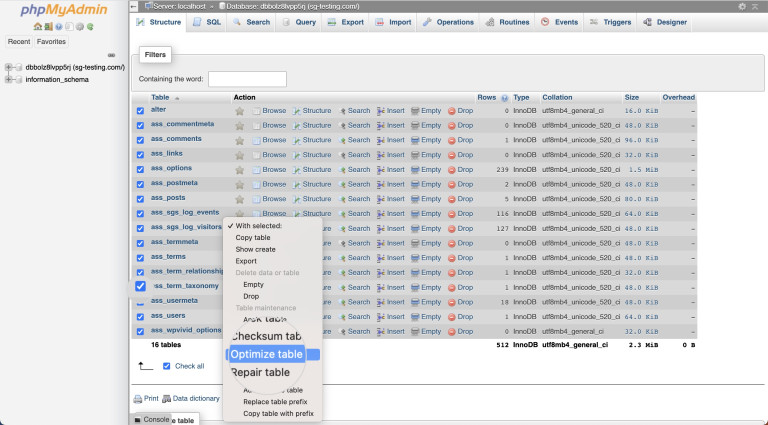Expand the information_schema tree node

[8, 79]
